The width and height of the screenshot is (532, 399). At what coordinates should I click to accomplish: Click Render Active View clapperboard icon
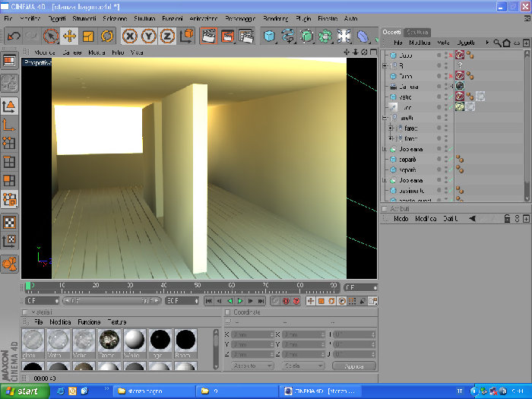[x=209, y=36]
